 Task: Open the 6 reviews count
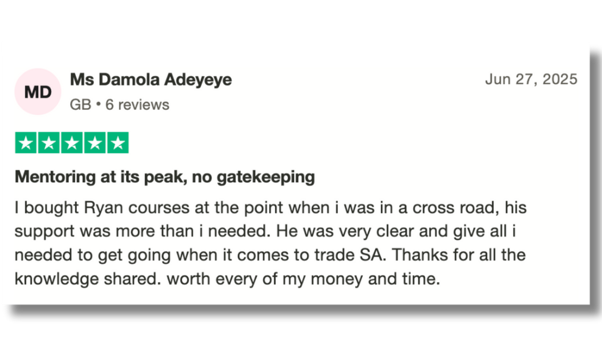137,104
